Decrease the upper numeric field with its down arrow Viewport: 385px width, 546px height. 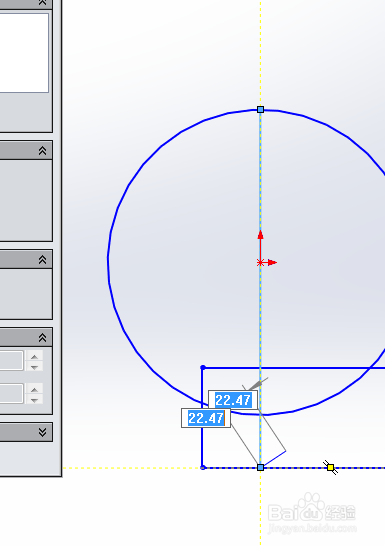34,367
